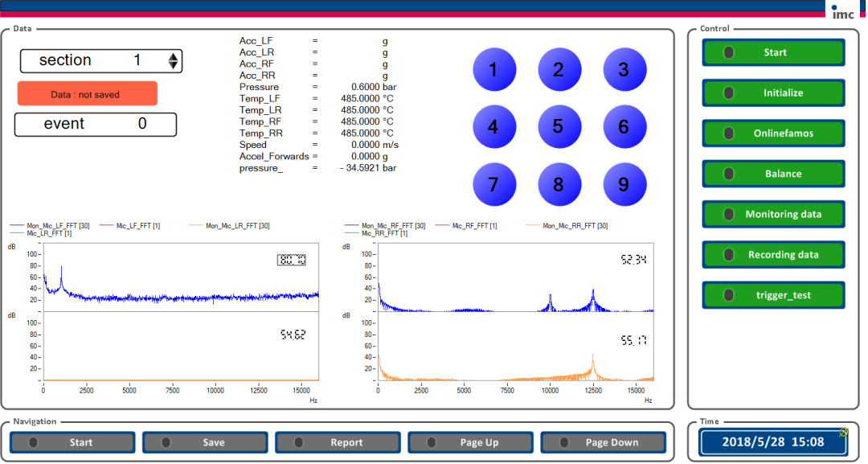Click the Onlinefamos button
Image resolution: width=868 pixels, height=464 pixels.
click(x=773, y=133)
